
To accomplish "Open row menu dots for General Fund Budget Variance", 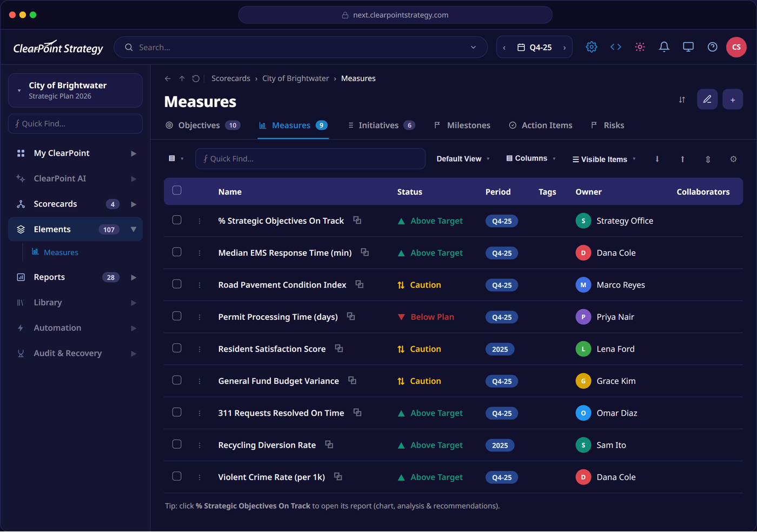I will [x=200, y=381].
